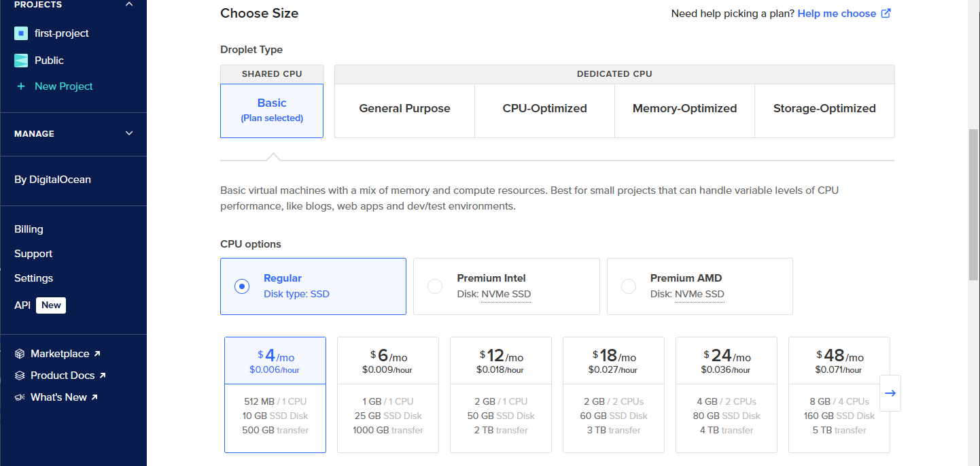980x466 pixels.
Task: Click the Marketplace cube icon
Action: click(20, 354)
